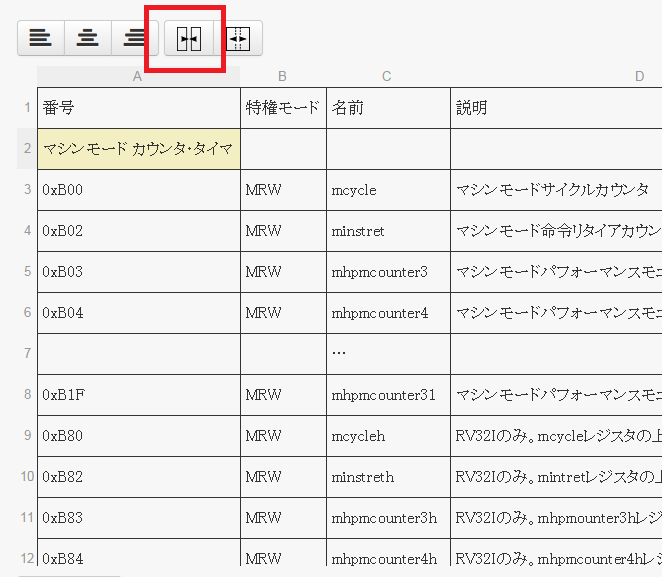Click the split cells icon
The width and height of the screenshot is (662, 577).
click(238, 38)
